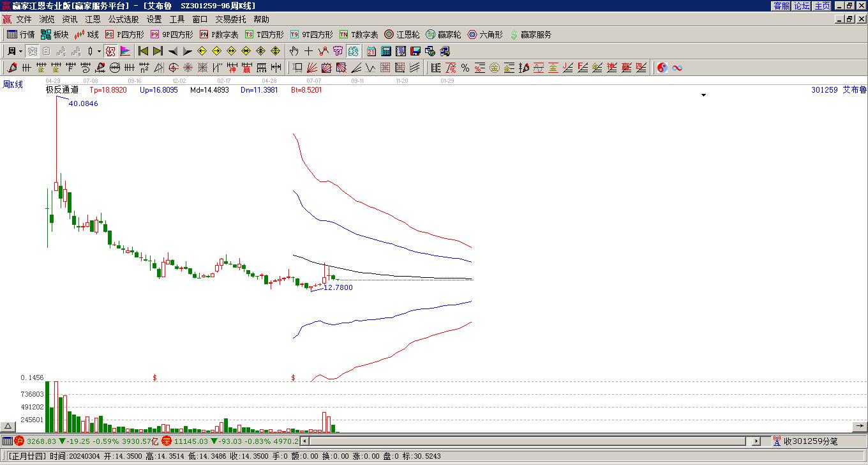
Task: Click the red grid square tool icon
Action: pyautogui.click(x=385, y=68)
